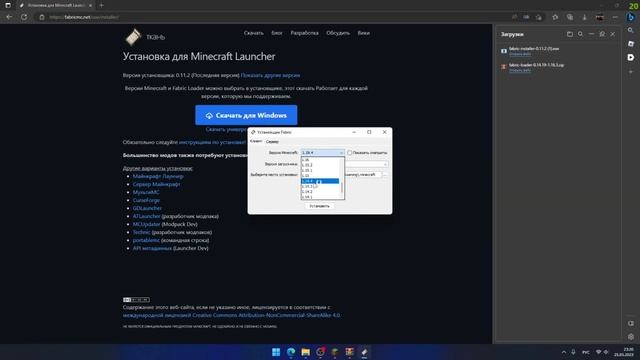
Task: Click the Creative Commons license badge
Action: [136, 300]
